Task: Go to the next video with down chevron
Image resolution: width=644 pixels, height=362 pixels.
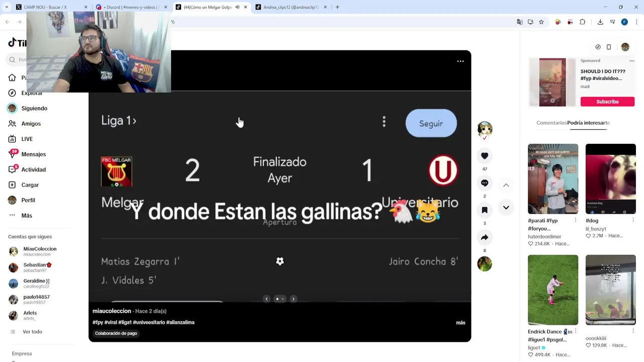Action: tap(506, 207)
